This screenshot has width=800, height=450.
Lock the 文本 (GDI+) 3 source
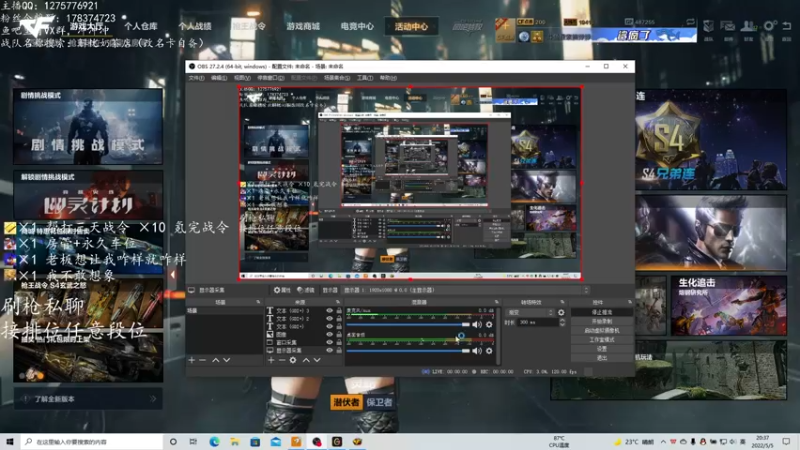[339, 311]
